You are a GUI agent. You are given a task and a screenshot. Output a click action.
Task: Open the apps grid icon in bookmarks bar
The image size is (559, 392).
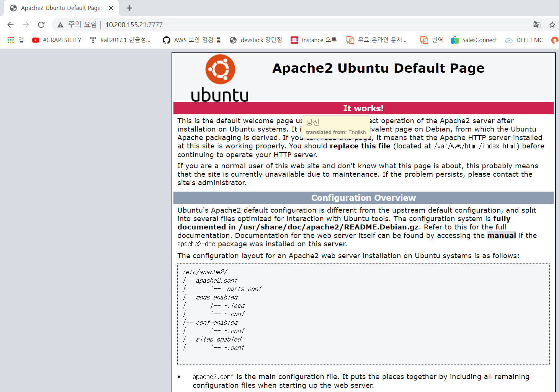(x=11, y=40)
